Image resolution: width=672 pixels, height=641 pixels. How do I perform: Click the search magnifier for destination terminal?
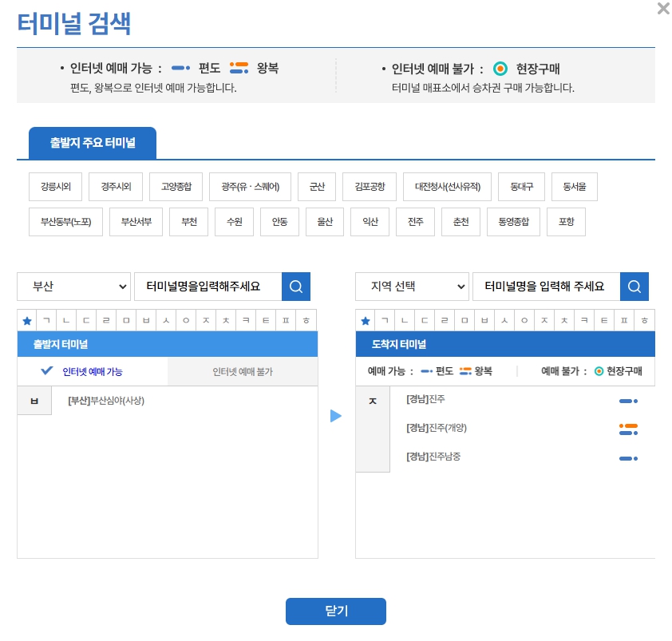click(635, 286)
